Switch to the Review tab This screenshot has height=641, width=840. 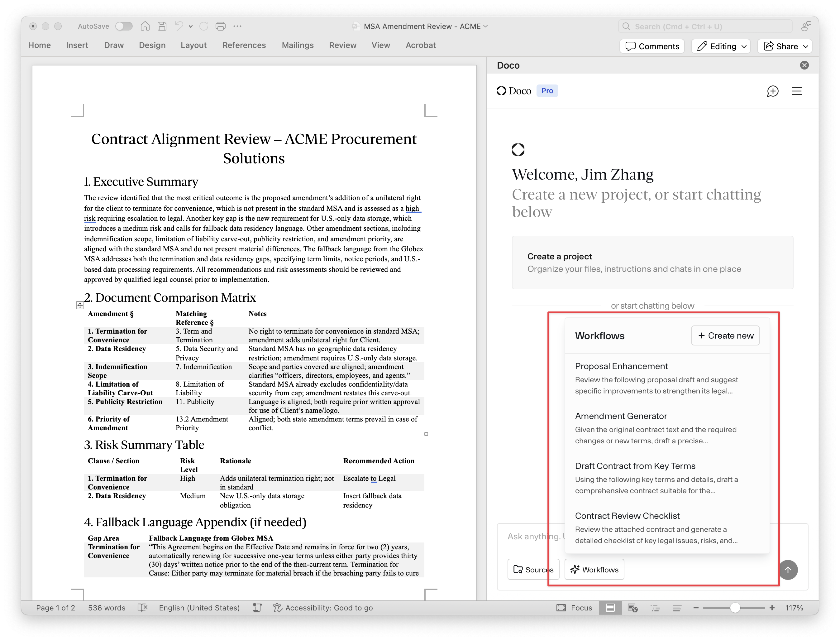342,45
